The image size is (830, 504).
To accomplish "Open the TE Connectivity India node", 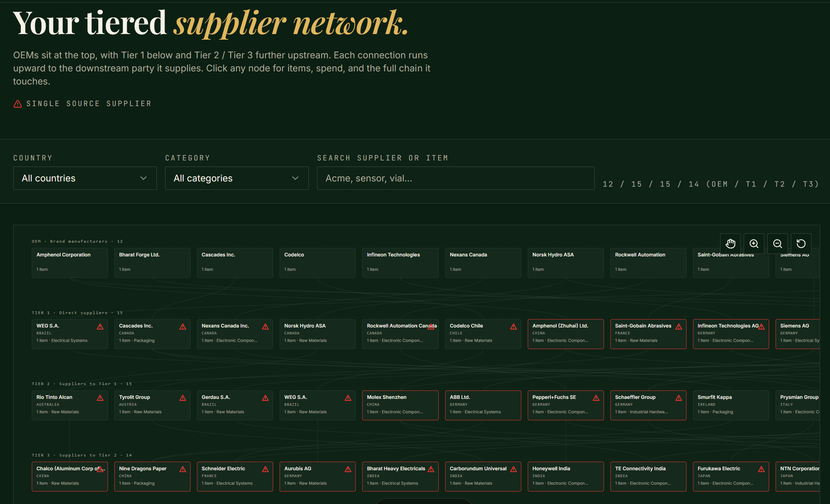I will click(648, 476).
